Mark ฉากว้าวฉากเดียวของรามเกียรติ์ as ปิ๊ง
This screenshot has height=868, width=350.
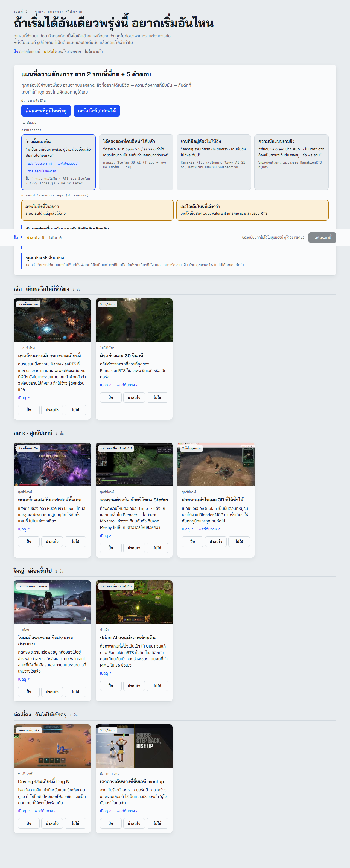pos(29,410)
